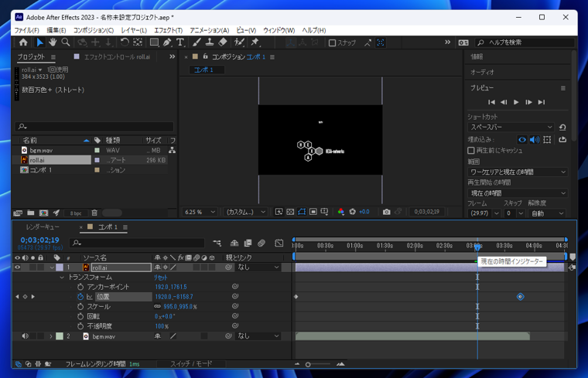Open the 6.25% magnification dropdown
Image resolution: width=588 pixels, height=378 pixels.
coord(200,212)
